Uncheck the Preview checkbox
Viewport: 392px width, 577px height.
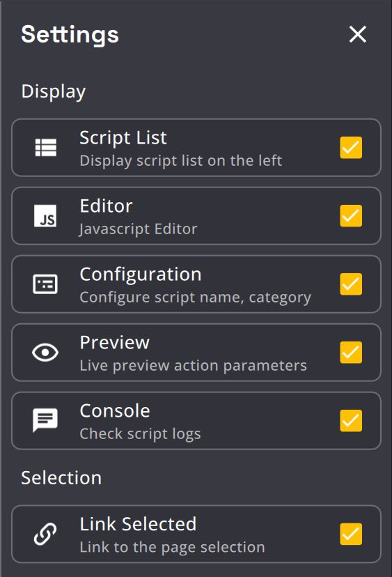(x=351, y=353)
